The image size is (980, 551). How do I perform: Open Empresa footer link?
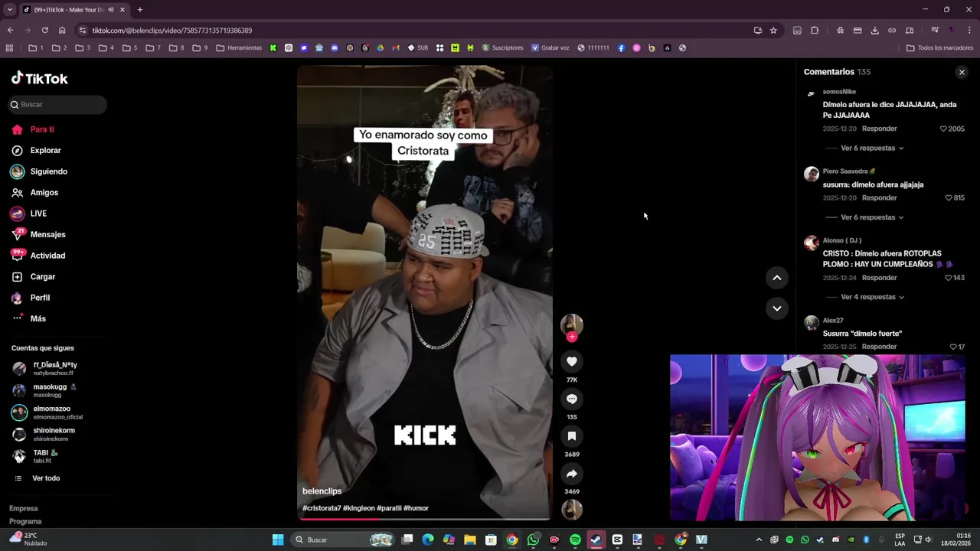(23, 508)
